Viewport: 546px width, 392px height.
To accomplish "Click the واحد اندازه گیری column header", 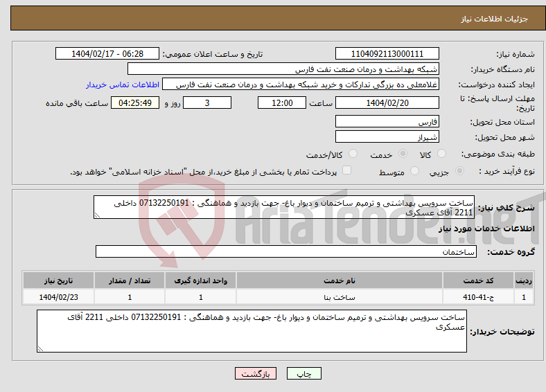I will coord(200,280).
